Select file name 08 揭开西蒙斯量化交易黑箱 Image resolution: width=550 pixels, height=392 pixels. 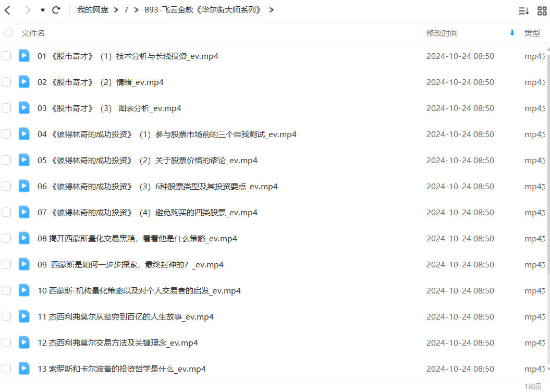pyautogui.click(x=138, y=238)
